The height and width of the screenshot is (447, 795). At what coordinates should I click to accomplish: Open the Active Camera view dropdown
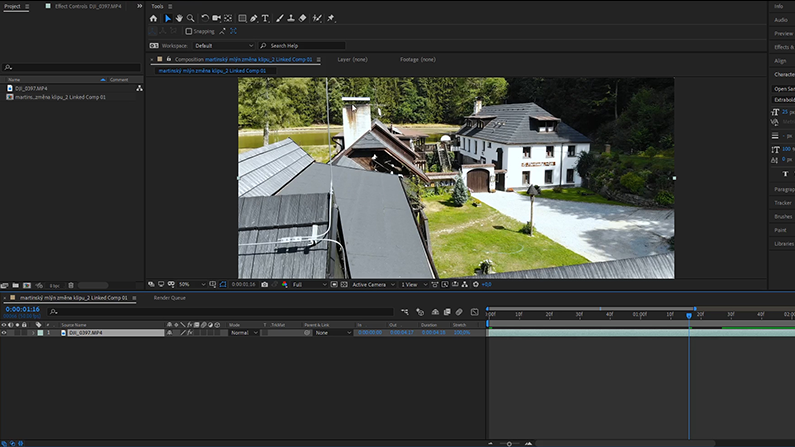373,285
